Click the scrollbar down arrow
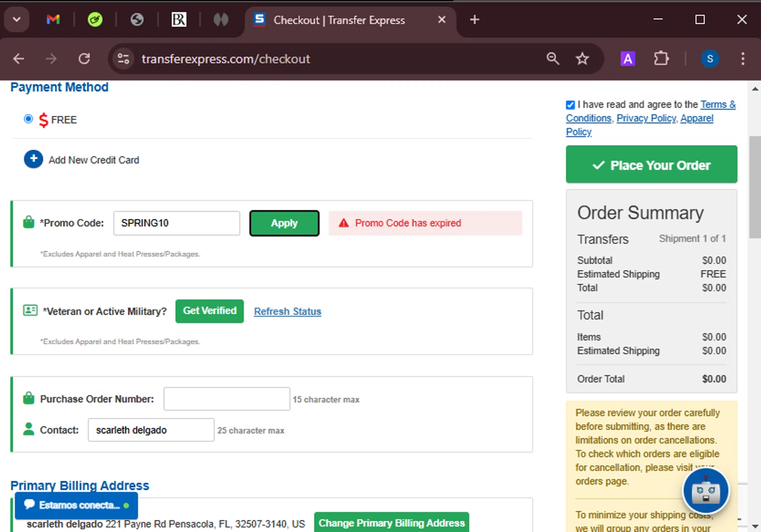Viewport: 761px width, 532px height. 755,526
